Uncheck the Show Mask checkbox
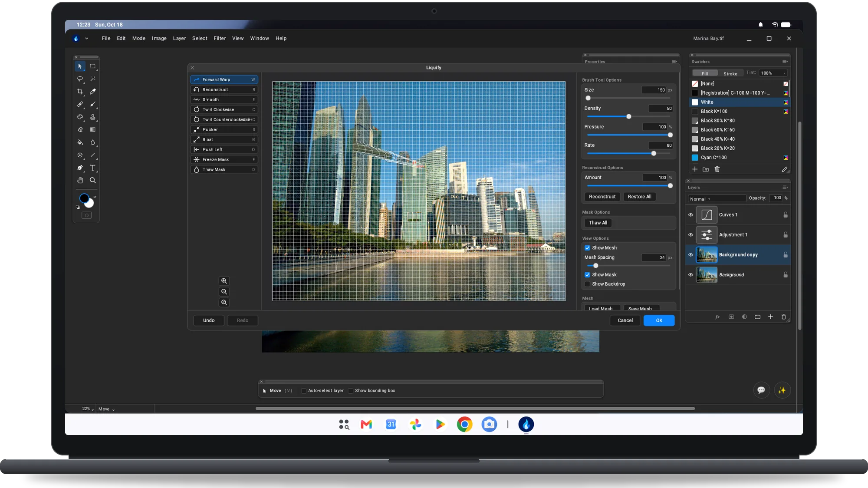This screenshot has width=868, height=488. (587, 275)
